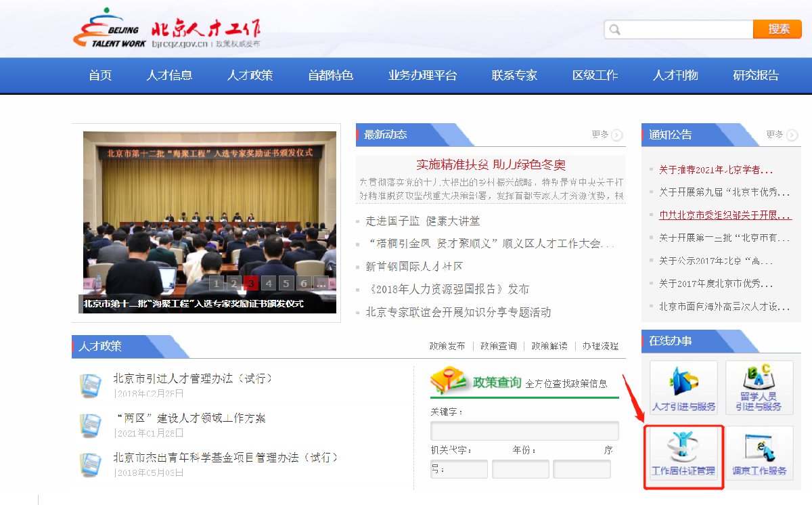Select slide 5 in the carousel
The height and width of the screenshot is (505, 812).
[286, 284]
